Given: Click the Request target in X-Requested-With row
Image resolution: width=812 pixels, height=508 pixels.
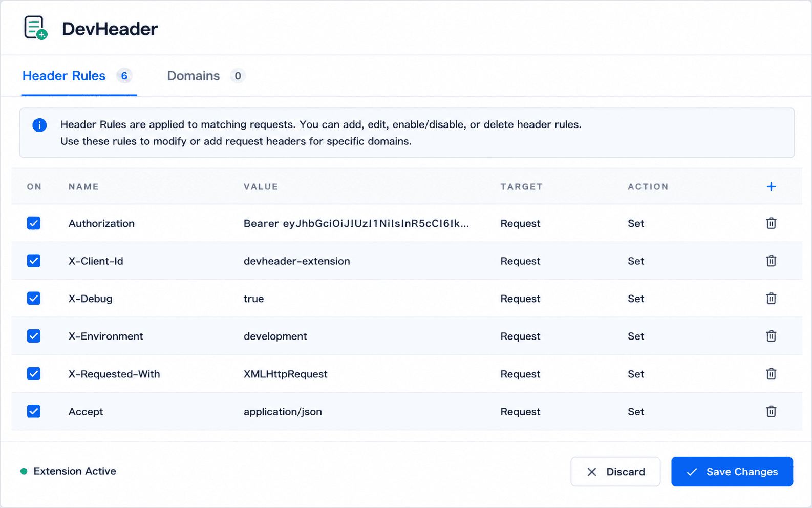Looking at the screenshot, I should (x=520, y=374).
